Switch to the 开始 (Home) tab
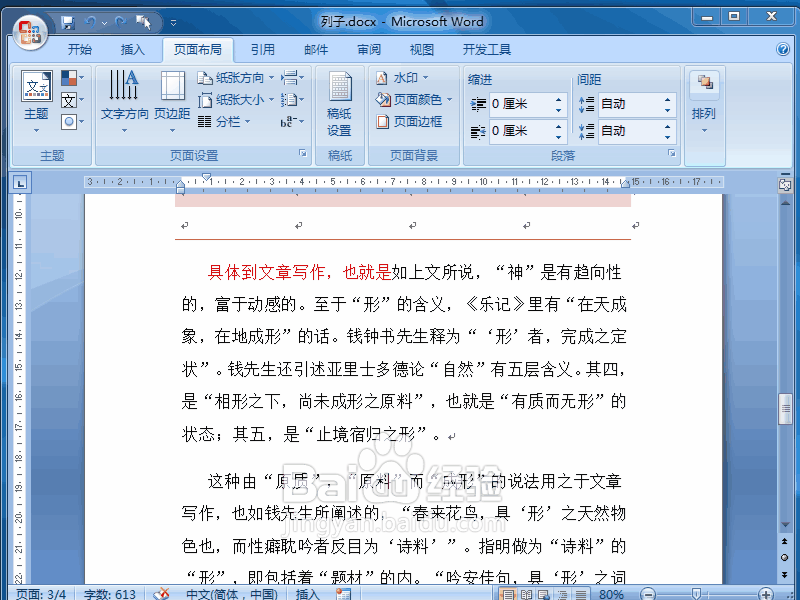This screenshot has width=800, height=600. click(80, 50)
